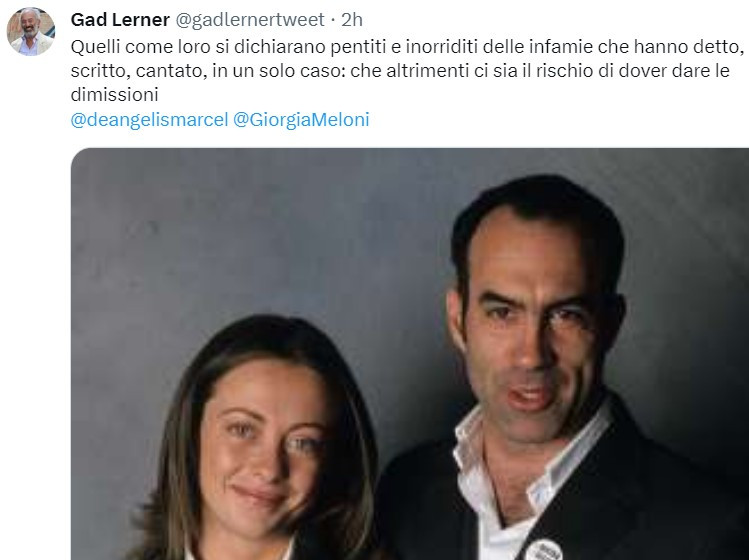Click the 2h tweet timestamp

(352, 20)
